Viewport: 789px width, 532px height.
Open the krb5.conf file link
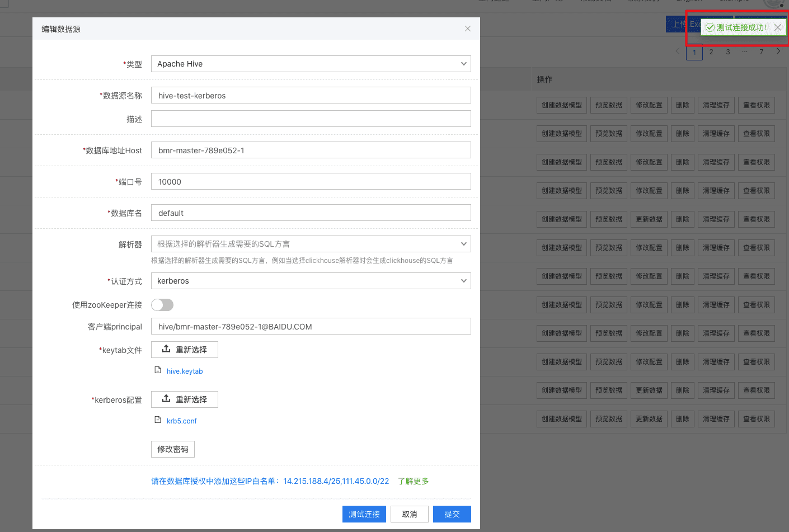point(182,421)
